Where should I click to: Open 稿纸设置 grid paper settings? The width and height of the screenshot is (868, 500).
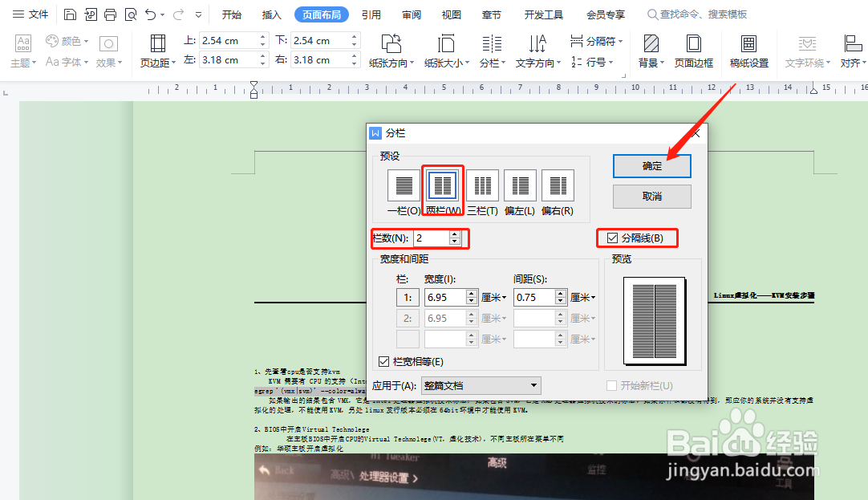pos(748,46)
